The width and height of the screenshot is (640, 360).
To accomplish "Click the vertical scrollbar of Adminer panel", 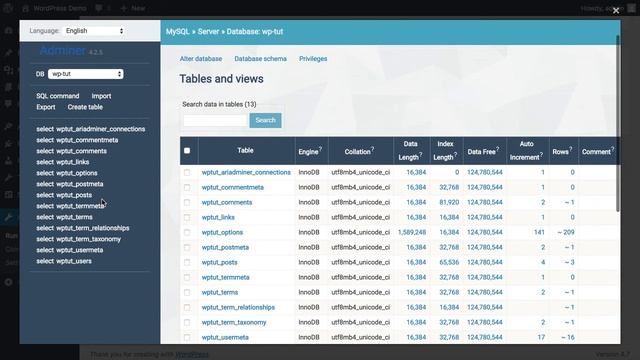I will (618, 123).
